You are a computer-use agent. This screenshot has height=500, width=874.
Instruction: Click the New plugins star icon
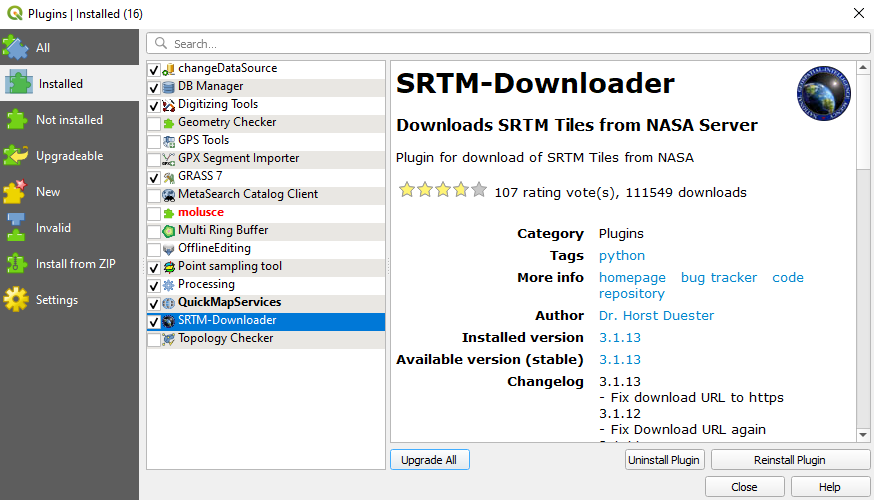click(x=15, y=192)
